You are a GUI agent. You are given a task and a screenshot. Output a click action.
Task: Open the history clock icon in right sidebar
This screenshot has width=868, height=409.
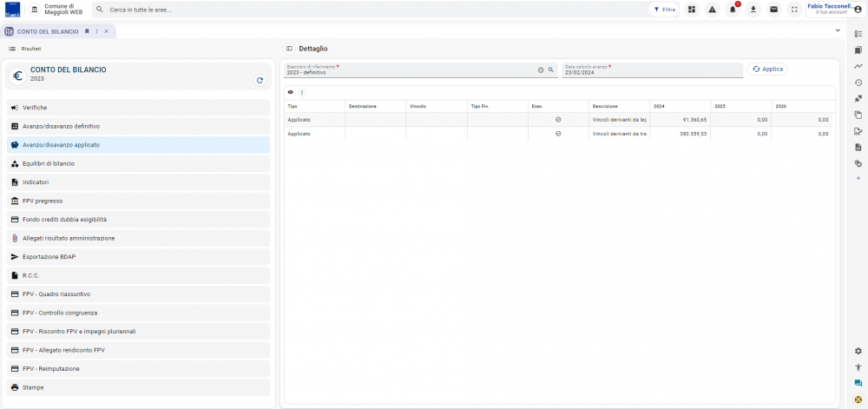point(858,82)
